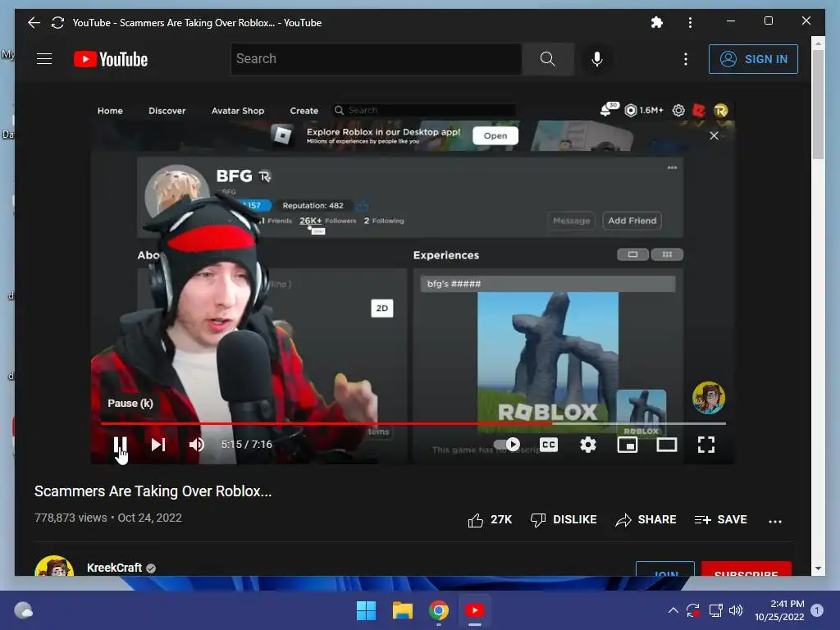The image size is (840, 630).
Task: Click the magnifier search button
Action: coord(547,59)
